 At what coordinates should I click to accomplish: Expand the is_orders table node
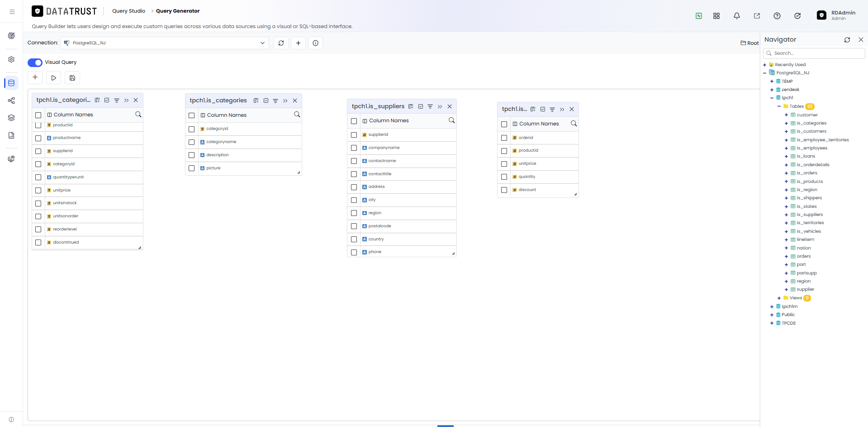[786, 173]
